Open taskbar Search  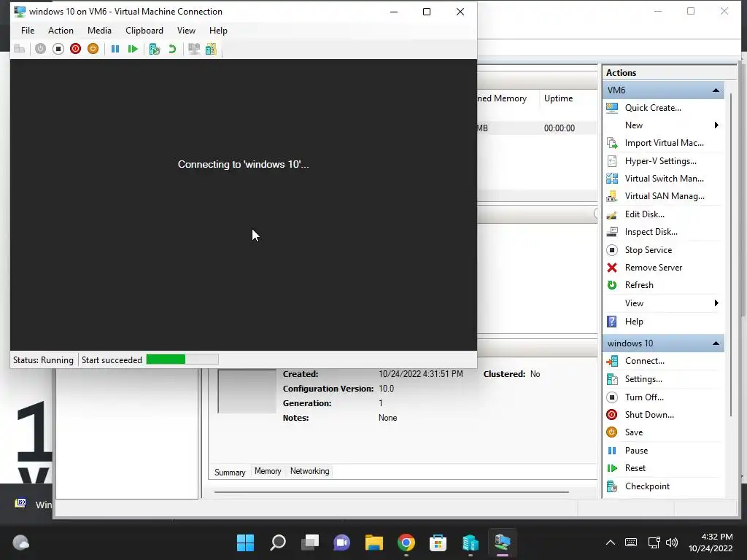click(x=278, y=542)
